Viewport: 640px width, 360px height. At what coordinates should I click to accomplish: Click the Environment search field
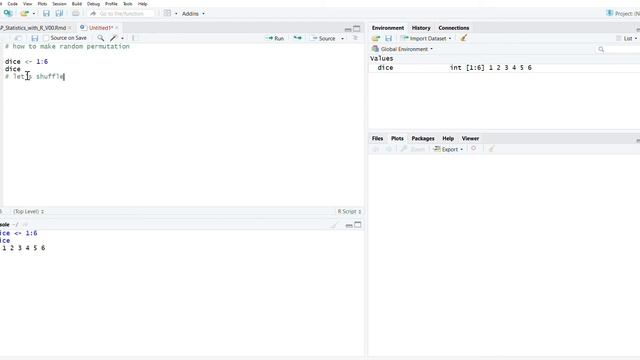(617, 49)
